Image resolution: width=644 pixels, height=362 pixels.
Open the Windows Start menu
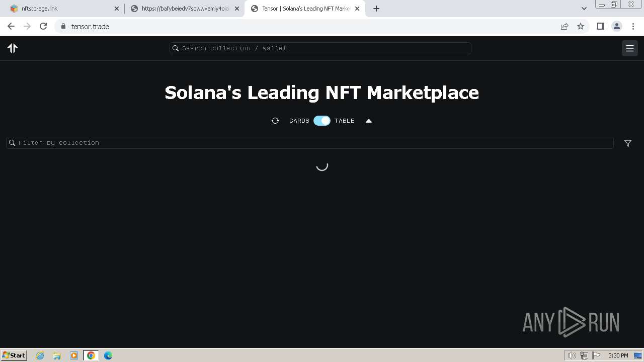pyautogui.click(x=14, y=355)
